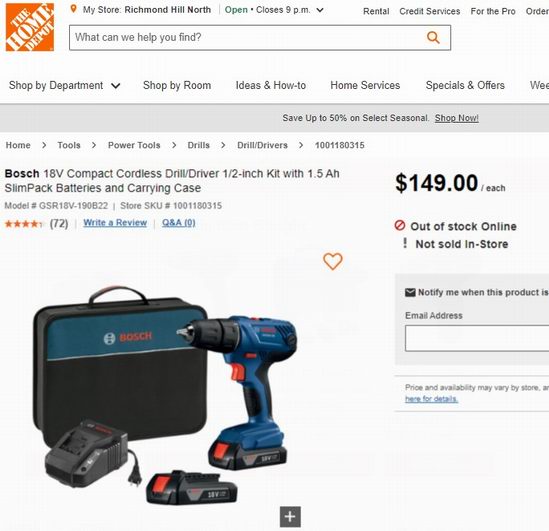The image size is (549, 531).
Task: Focus the Email Address input field
Action: [477, 338]
